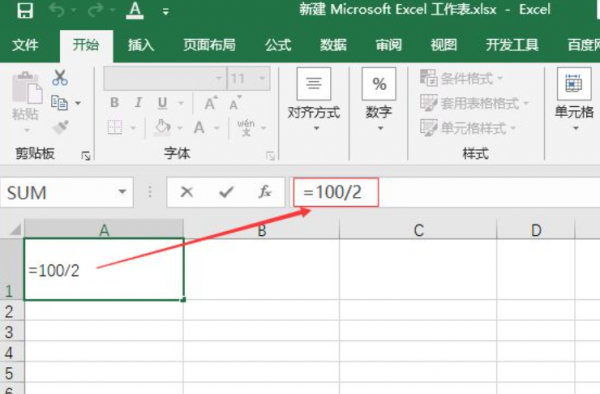Select row 3 header
The height and width of the screenshot is (394, 600).
pos(11,331)
